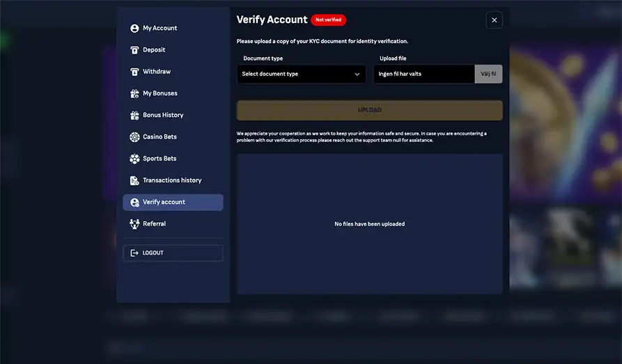Click the 'Document type' label
Image resolution: width=622 pixels, height=364 pixels.
tap(263, 58)
